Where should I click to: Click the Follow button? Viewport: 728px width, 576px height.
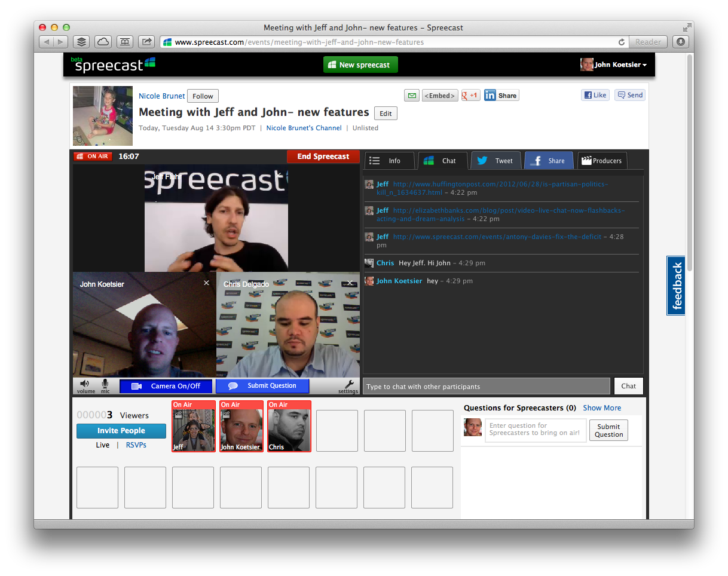(x=203, y=96)
